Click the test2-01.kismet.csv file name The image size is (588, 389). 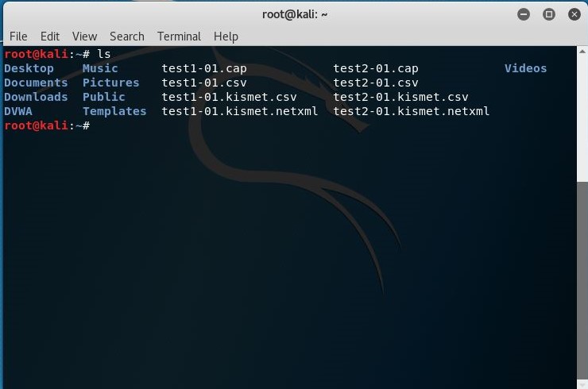(401, 97)
